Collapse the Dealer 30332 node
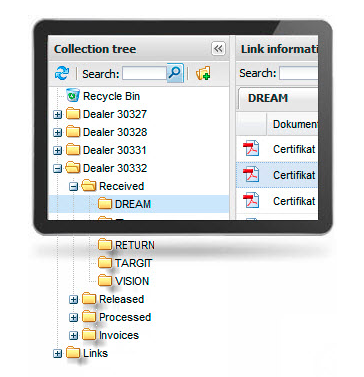The height and width of the screenshot is (377, 364). tap(58, 169)
